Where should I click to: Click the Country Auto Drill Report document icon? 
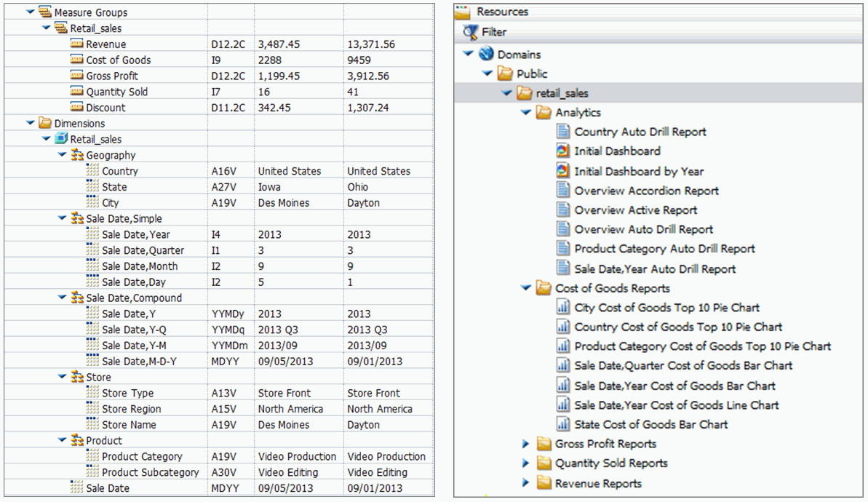(562, 132)
